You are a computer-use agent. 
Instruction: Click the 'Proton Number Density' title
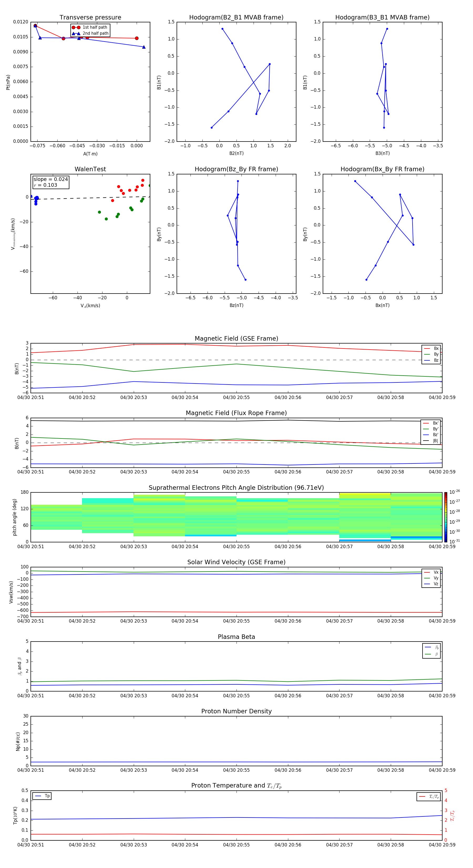(x=236, y=711)
